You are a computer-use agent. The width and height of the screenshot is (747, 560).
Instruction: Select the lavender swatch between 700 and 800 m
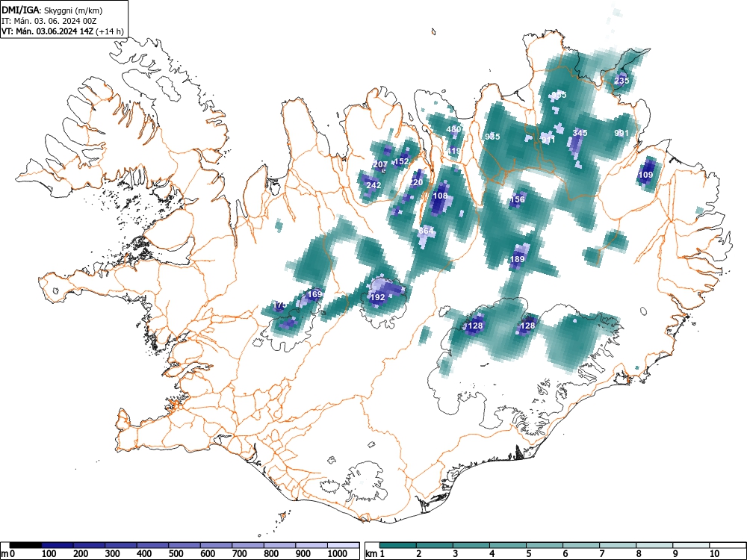[x=248, y=545]
